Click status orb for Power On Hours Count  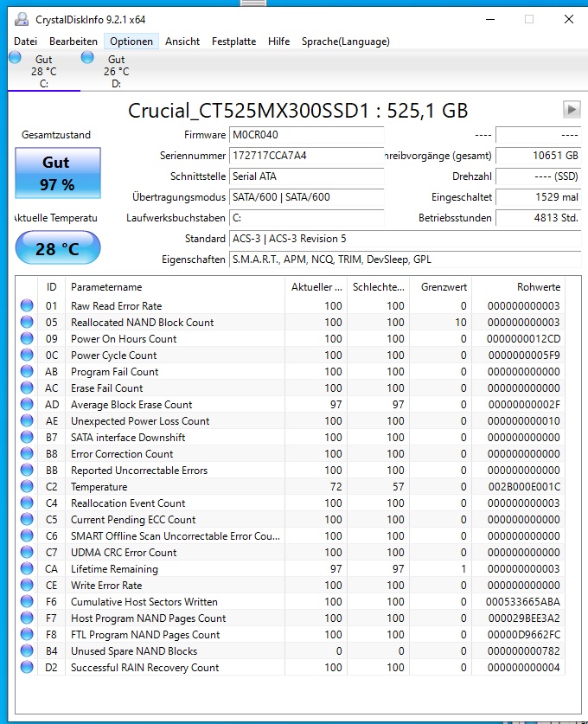[x=27, y=338]
